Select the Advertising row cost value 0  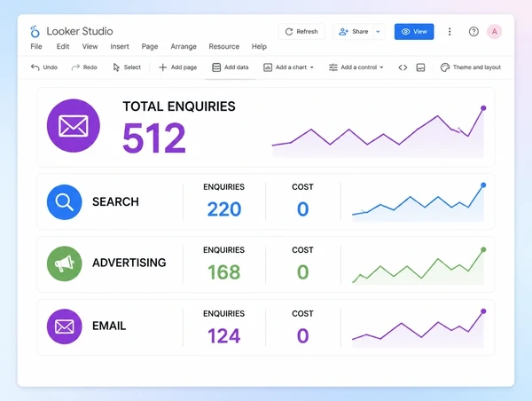[x=302, y=272]
